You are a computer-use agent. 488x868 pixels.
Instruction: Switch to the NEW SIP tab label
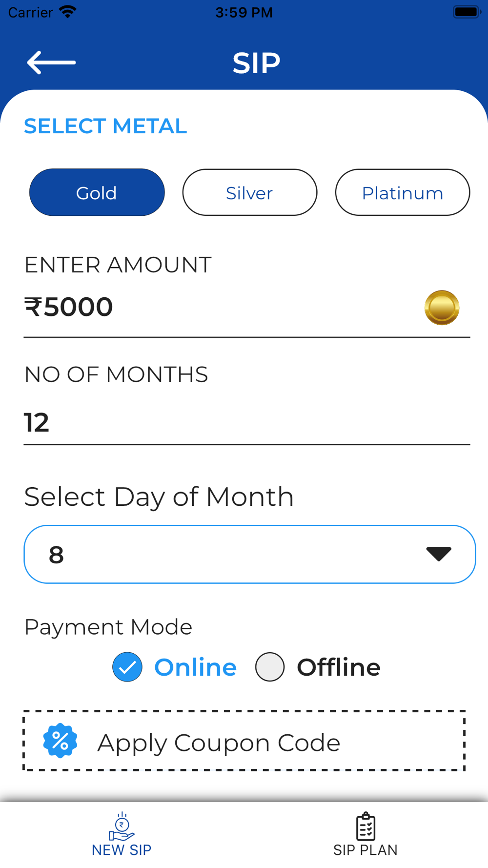tap(122, 850)
